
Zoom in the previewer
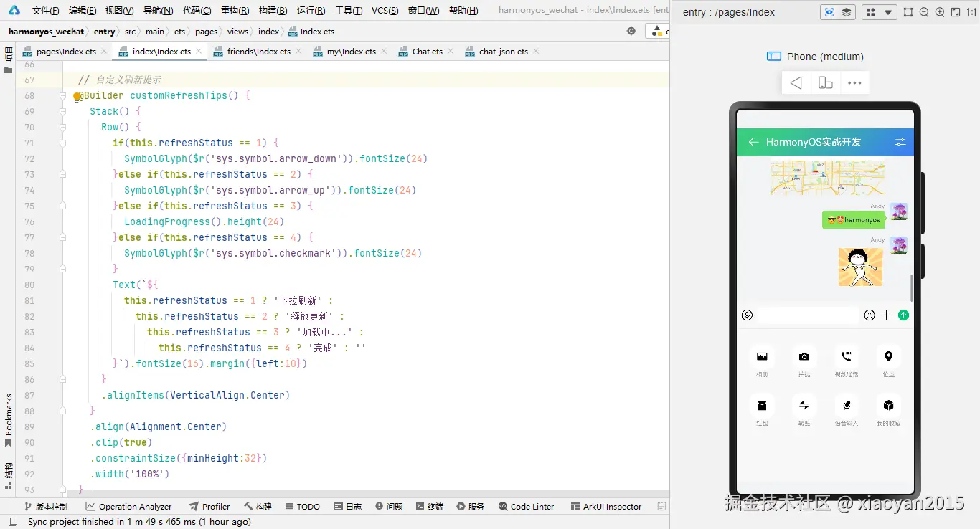[940, 12]
